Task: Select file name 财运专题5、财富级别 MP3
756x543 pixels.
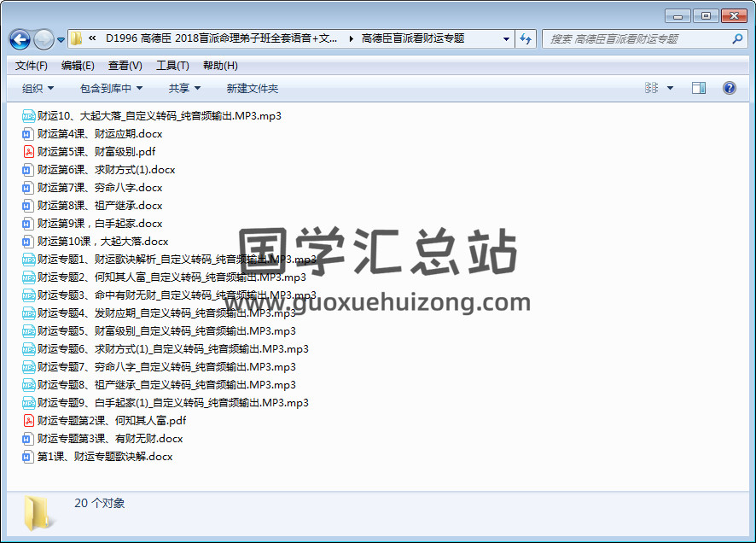Action: coord(166,330)
